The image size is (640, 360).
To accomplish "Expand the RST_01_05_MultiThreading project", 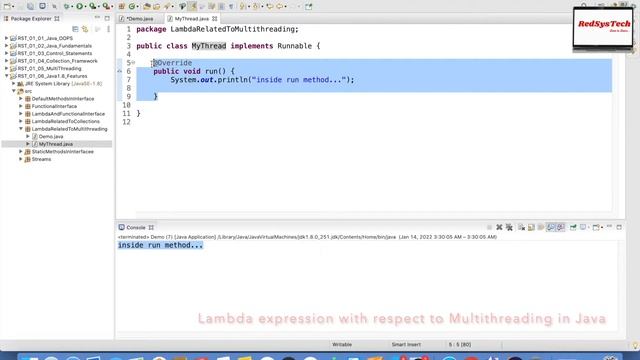I will [7, 68].
